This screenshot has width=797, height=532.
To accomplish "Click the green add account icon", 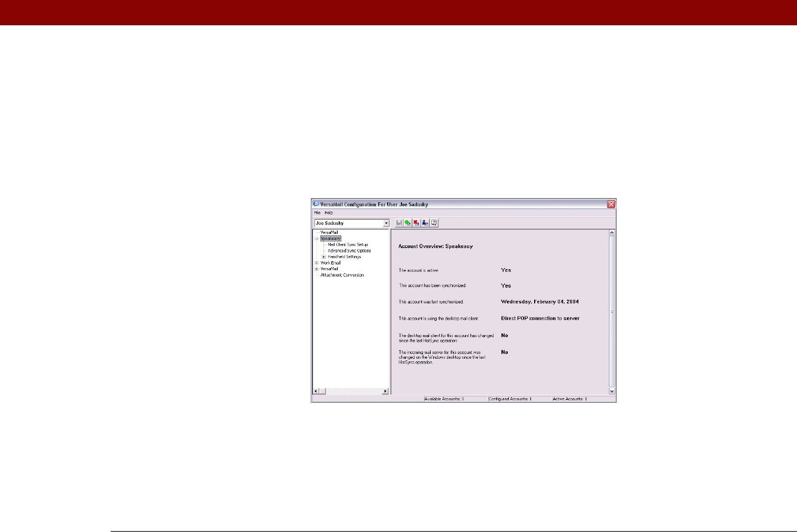I will [408, 223].
